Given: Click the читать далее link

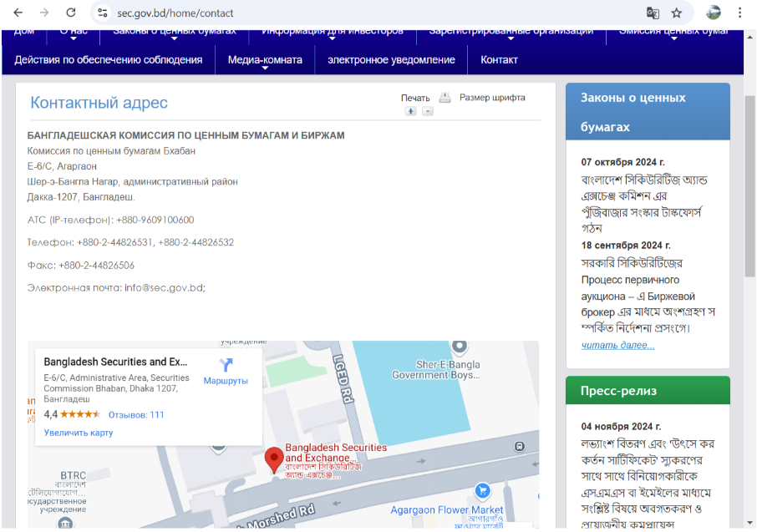Looking at the screenshot, I should 618,345.
